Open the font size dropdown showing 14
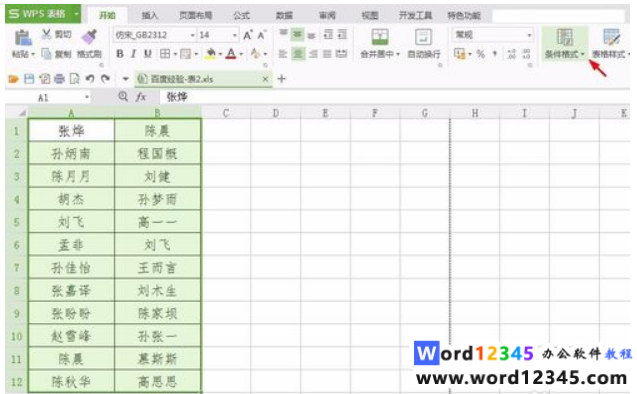The width and height of the screenshot is (637, 394). click(234, 35)
